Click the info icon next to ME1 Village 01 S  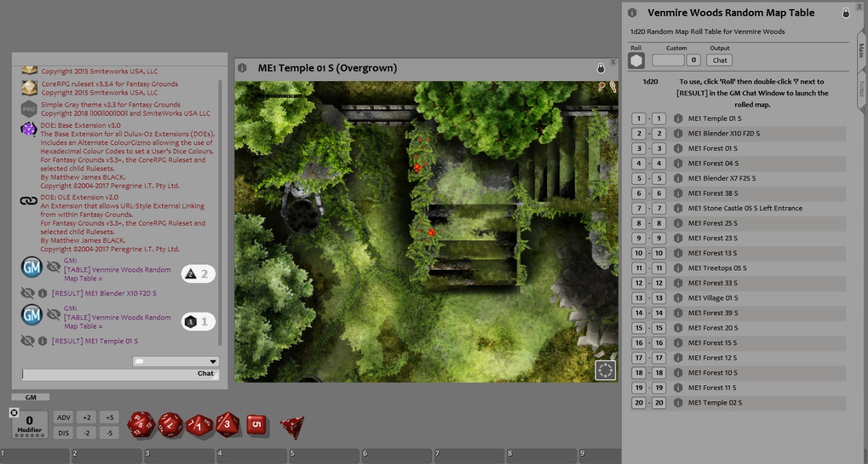click(678, 297)
